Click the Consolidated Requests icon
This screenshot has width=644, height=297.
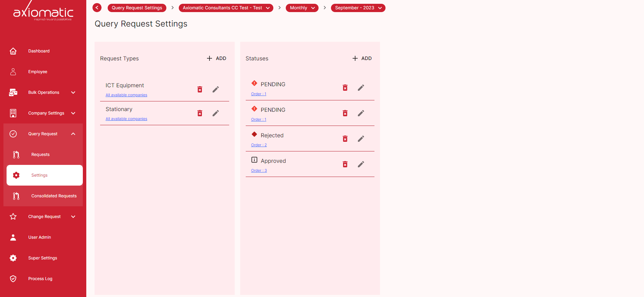(16, 196)
